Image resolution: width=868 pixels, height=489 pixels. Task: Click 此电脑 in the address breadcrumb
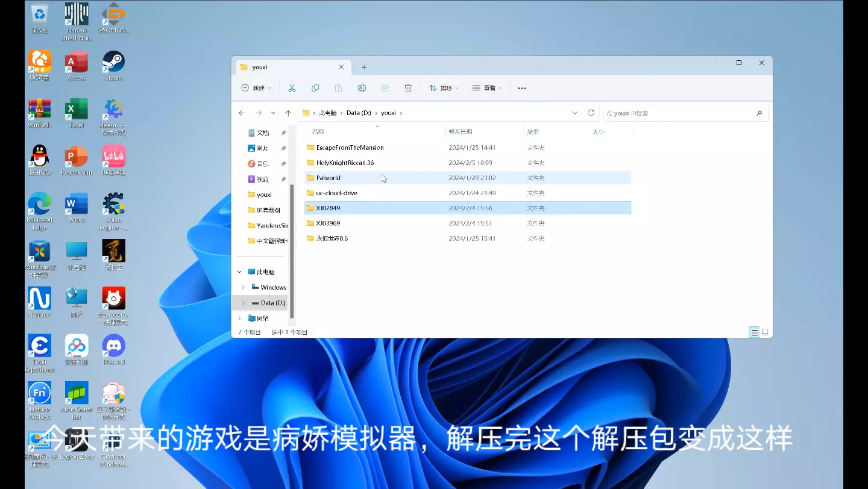(x=329, y=113)
